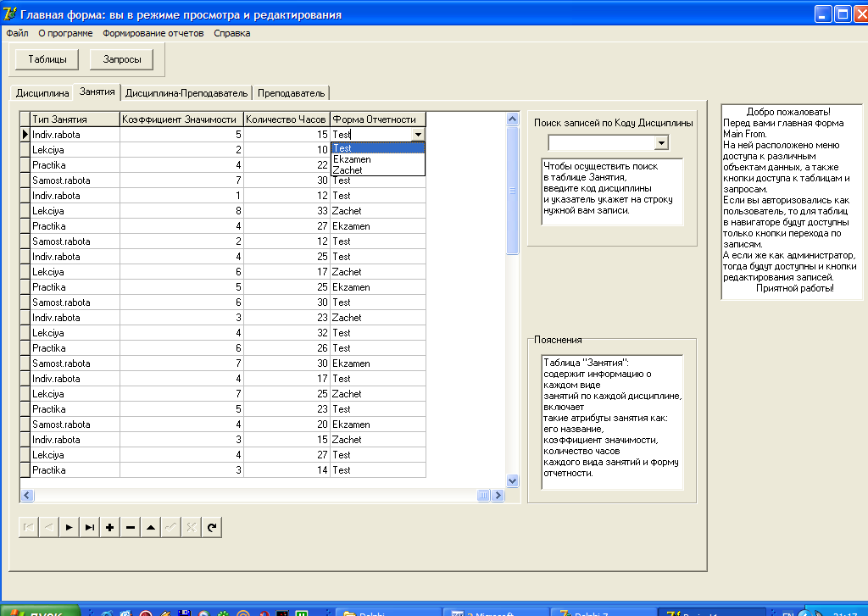Click the post edit checkmark button

click(170, 527)
